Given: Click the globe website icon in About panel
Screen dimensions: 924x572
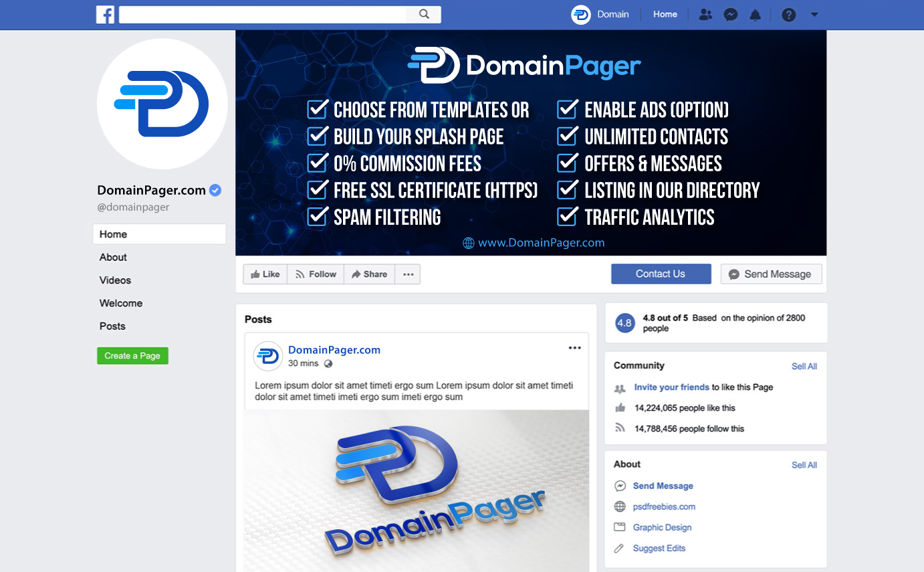Looking at the screenshot, I should (x=620, y=506).
